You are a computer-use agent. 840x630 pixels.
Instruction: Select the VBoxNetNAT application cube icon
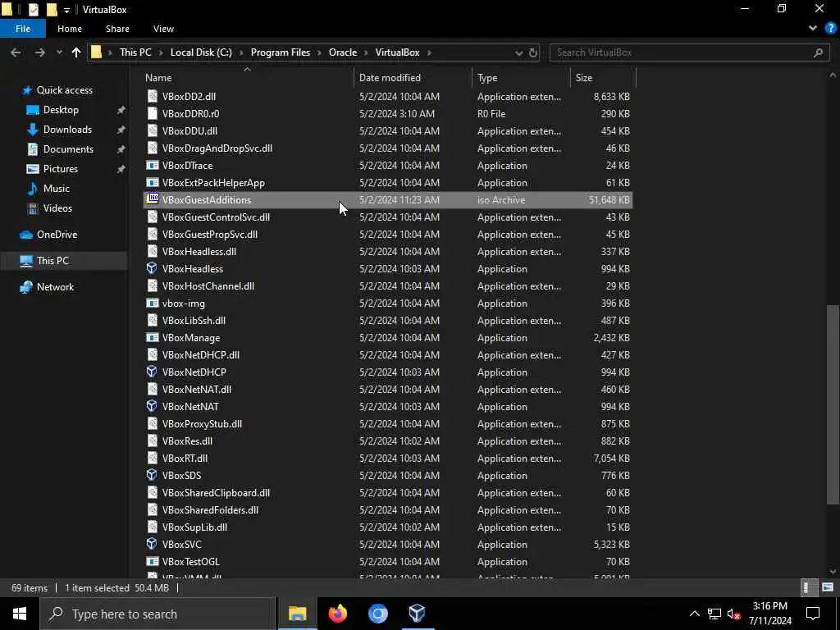coord(152,406)
